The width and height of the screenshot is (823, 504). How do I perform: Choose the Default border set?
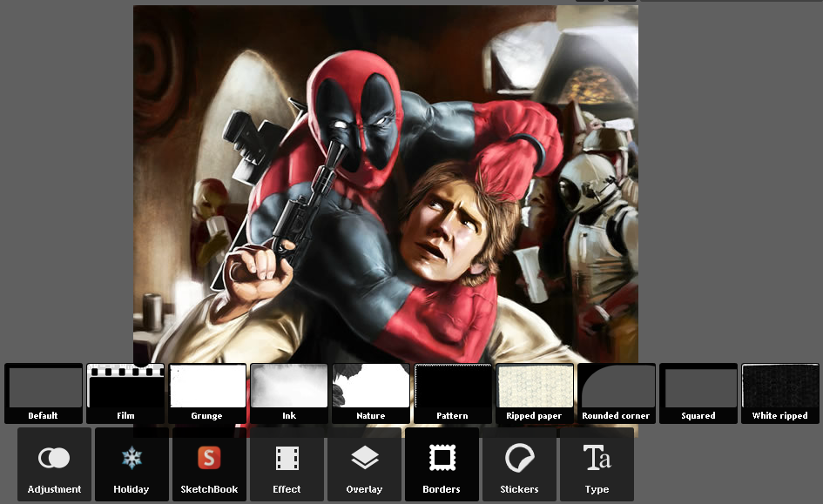(x=44, y=393)
